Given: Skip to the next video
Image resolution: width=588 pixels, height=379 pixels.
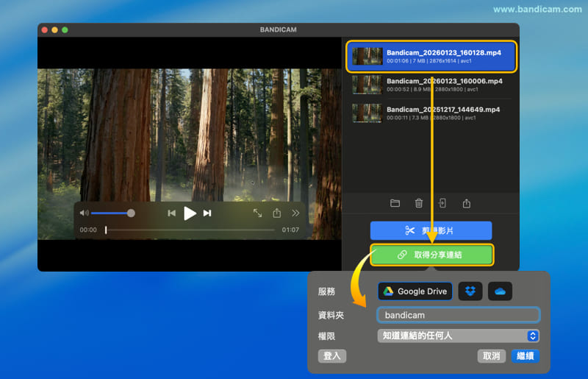Looking at the screenshot, I should (x=207, y=213).
